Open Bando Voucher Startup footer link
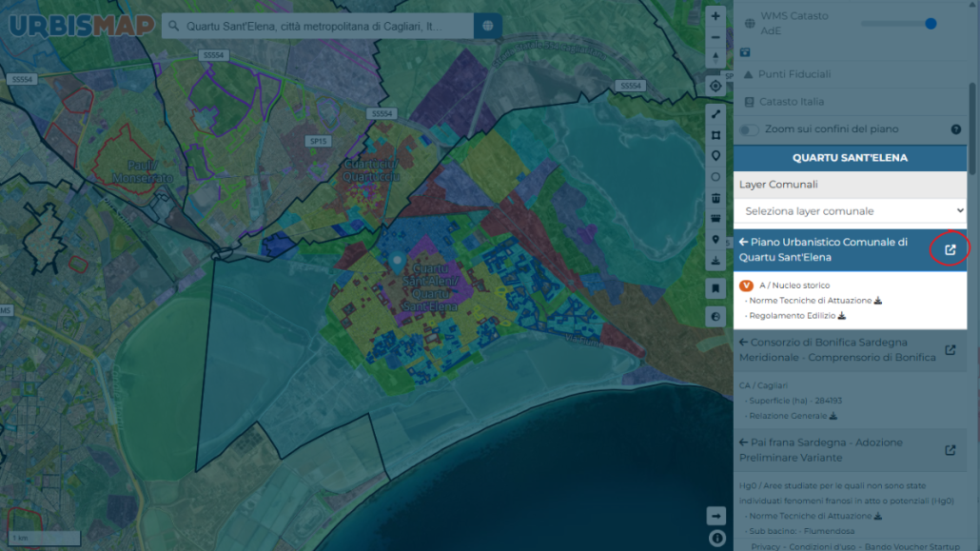The image size is (980, 551). point(911,546)
